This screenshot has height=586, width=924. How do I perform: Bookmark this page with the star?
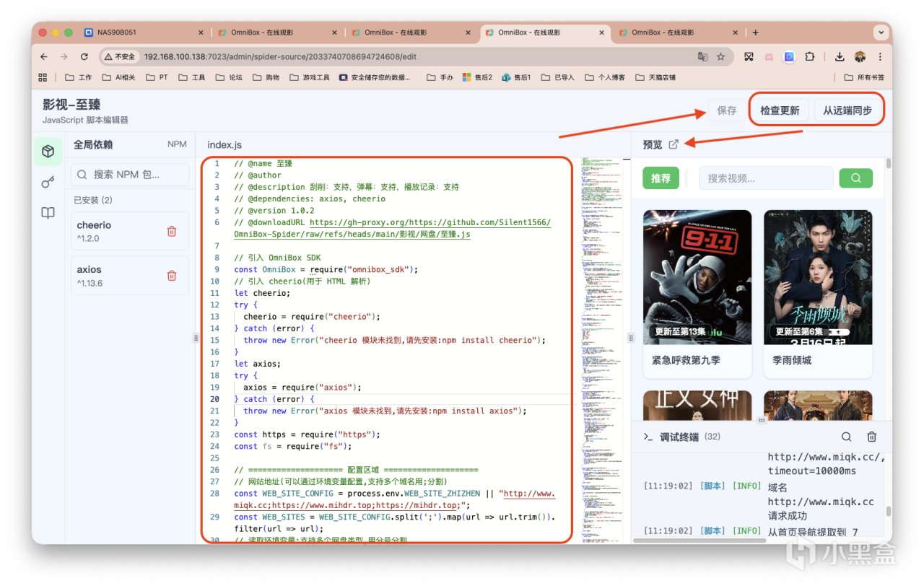pos(720,56)
